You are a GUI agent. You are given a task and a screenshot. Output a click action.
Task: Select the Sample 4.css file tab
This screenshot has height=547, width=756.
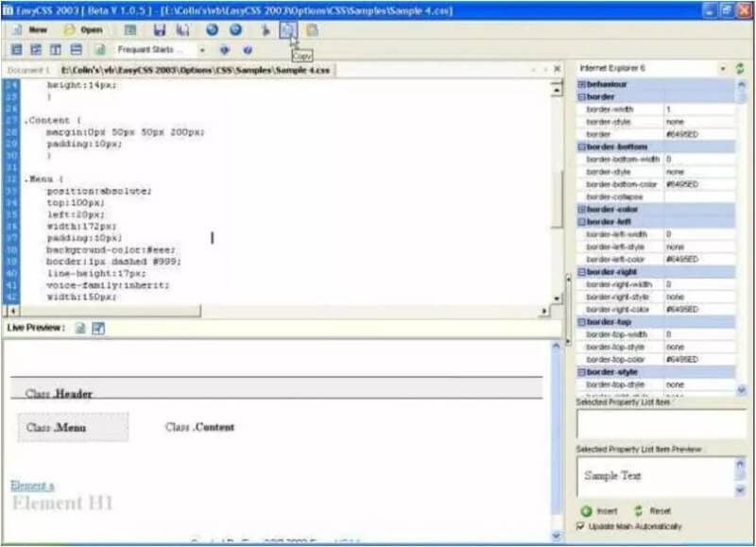click(196, 70)
